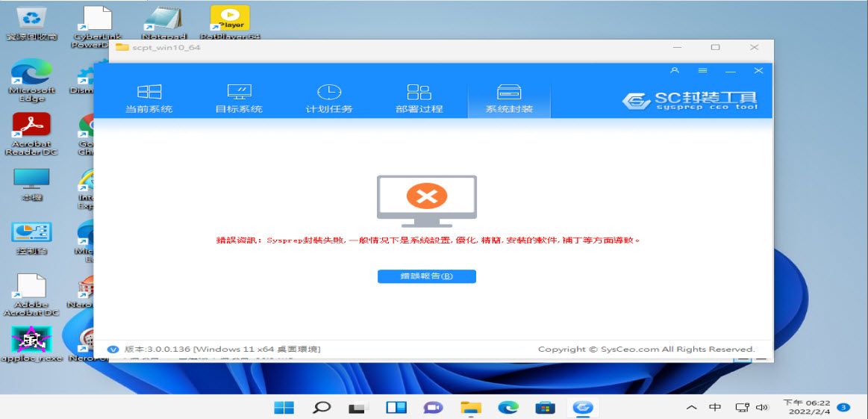
Task: Select the apploc_r.exe desktop icon
Action: pyautogui.click(x=31, y=344)
